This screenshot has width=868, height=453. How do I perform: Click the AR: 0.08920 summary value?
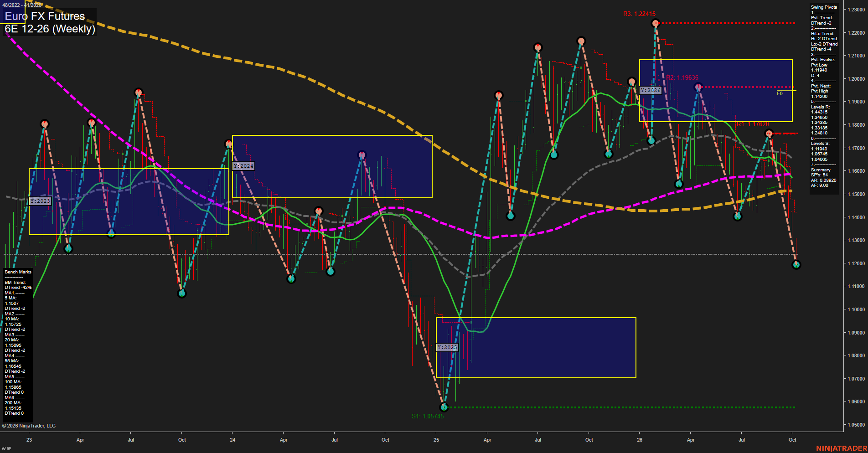pos(823,180)
